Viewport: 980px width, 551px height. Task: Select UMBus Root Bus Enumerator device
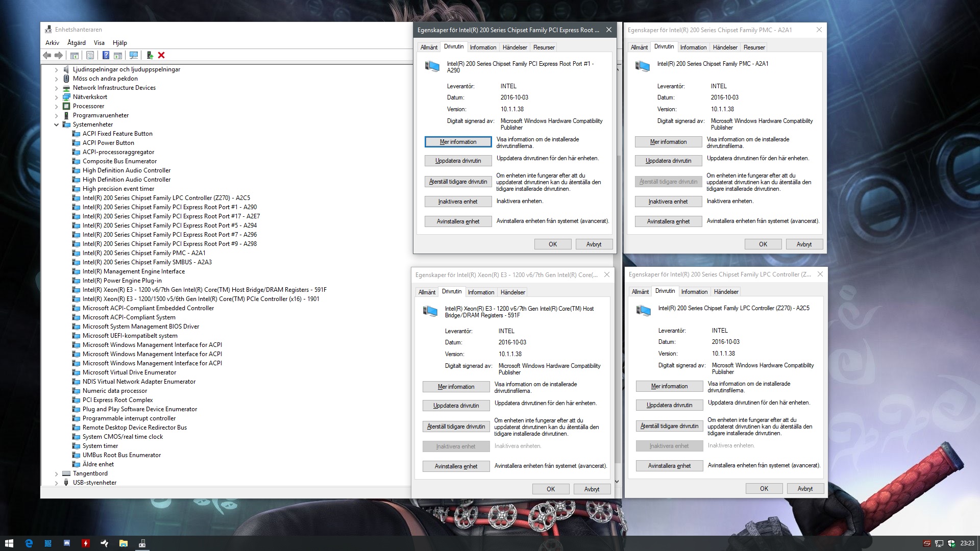pyautogui.click(x=121, y=455)
